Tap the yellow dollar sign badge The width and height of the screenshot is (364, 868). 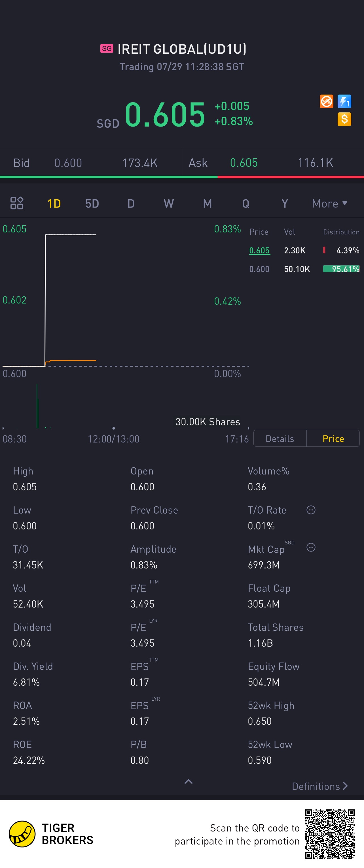click(x=344, y=119)
